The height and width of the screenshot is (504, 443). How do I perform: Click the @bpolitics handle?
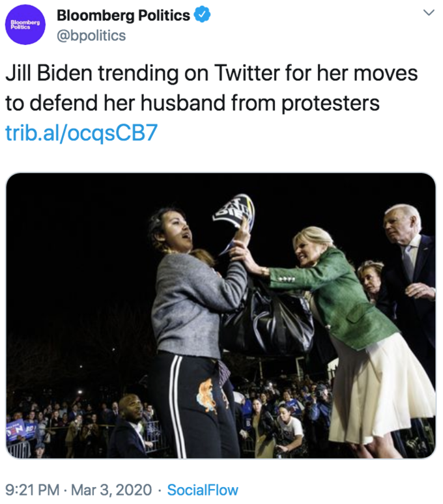(x=91, y=36)
